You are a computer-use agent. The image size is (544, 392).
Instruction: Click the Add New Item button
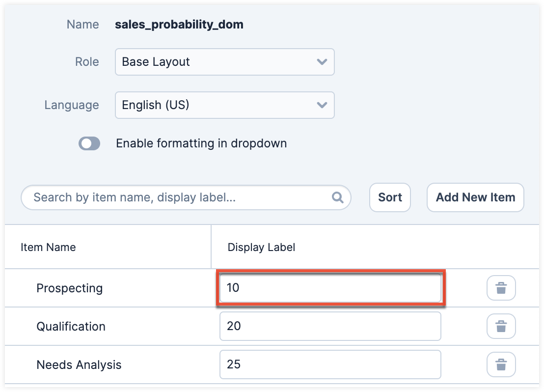coord(475,197)
